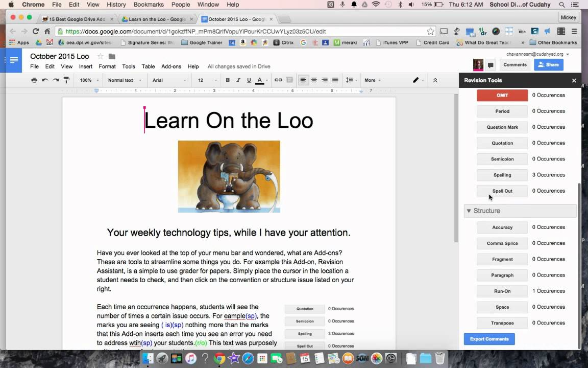Open the Insert menu
The height and width of the screenshot is (368, 588).
[x=86, y=66]
